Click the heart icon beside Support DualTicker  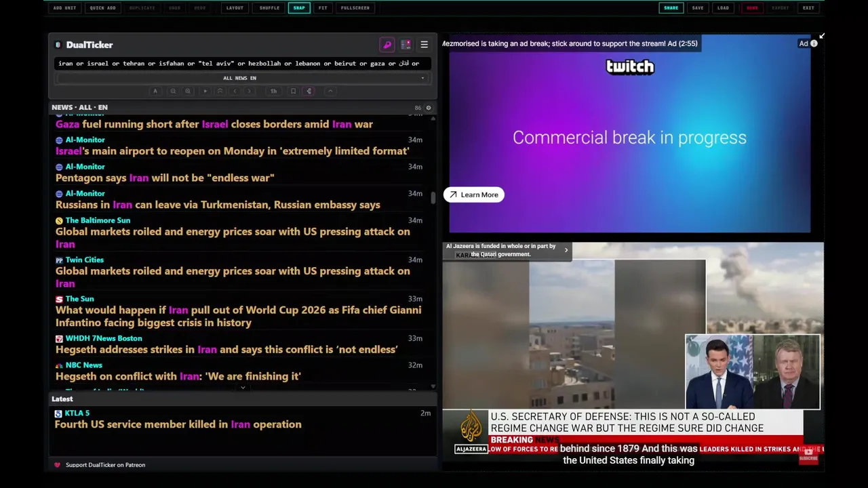(x=57, y=465)
